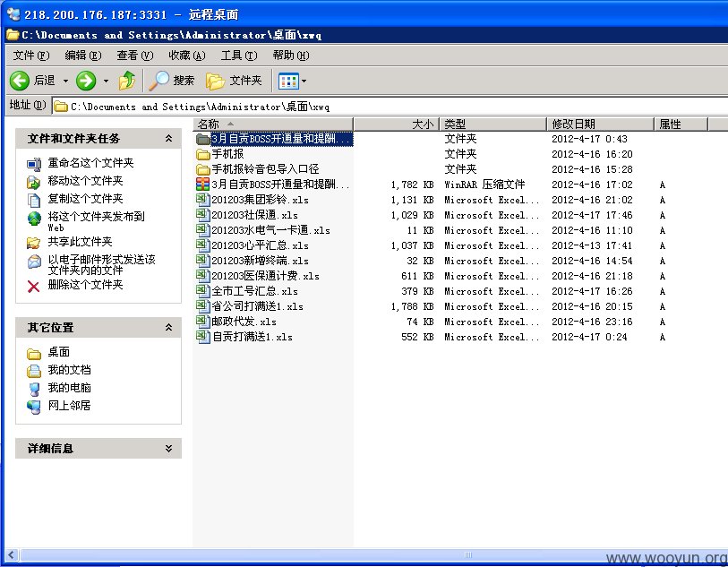728x567 pixels.
Task: Expand the 详细信息 panel
Action: (168, 449)
